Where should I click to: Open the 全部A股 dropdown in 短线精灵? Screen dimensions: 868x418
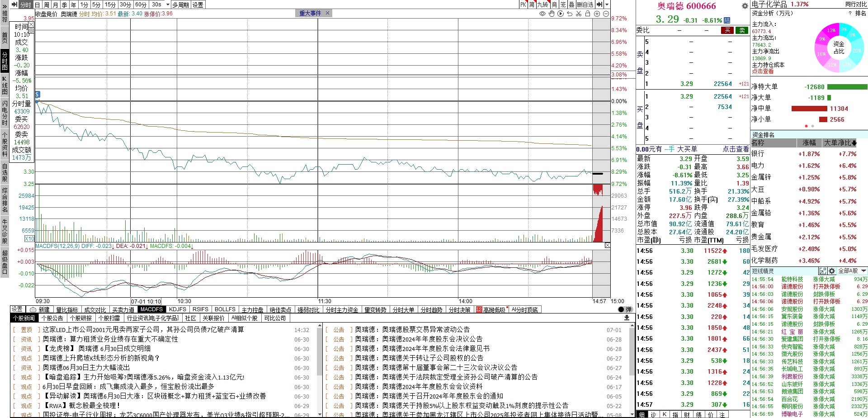coord(852,271)
